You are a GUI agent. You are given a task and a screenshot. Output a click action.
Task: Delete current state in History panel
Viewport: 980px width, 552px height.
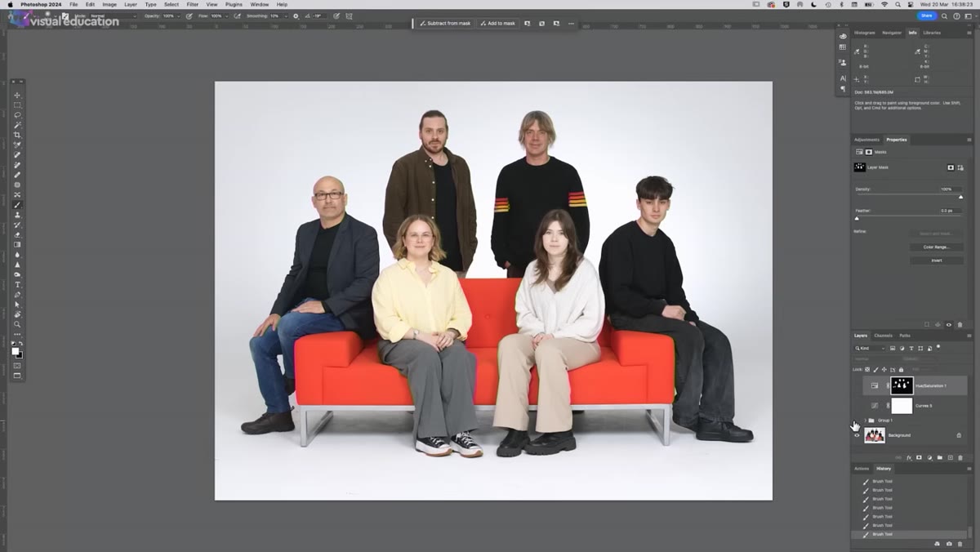[960, 544]
